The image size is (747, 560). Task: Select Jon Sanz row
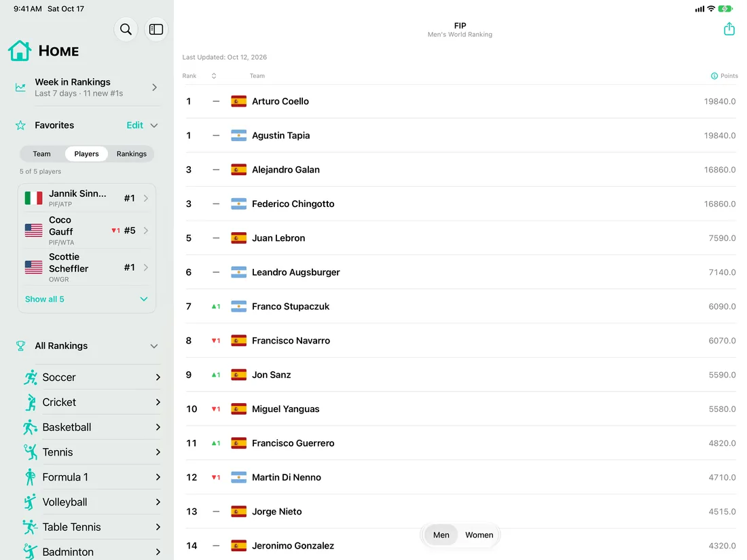point(460,375)
